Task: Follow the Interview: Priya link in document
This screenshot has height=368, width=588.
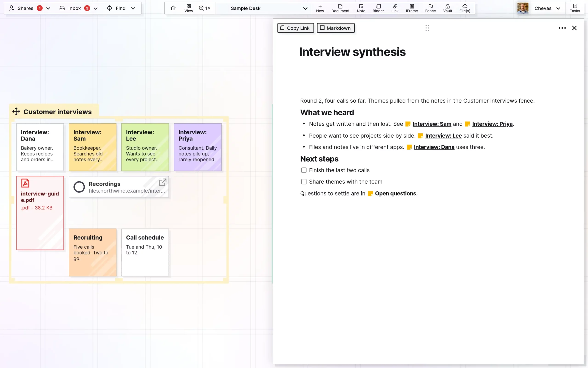Action: click(492, 124)
